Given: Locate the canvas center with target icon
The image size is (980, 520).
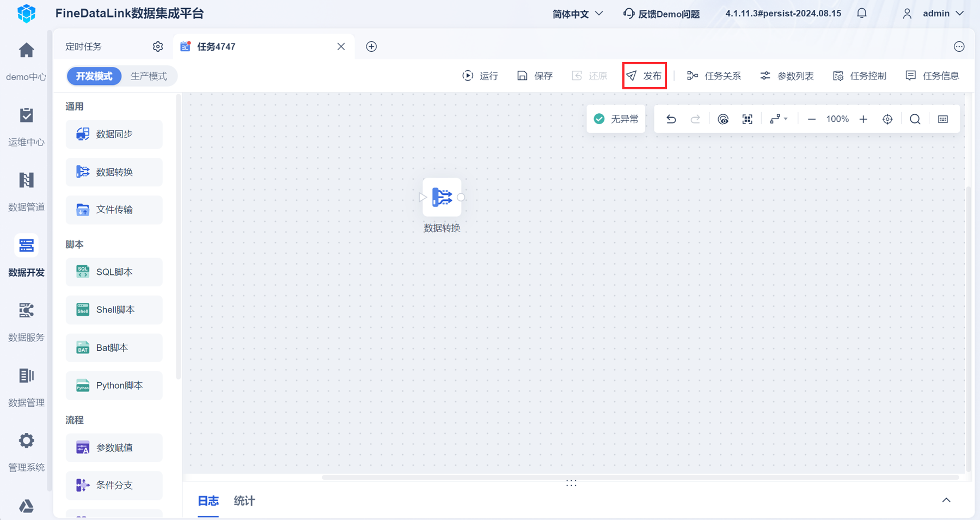Looking at the screenshot, I should (887, 119).
